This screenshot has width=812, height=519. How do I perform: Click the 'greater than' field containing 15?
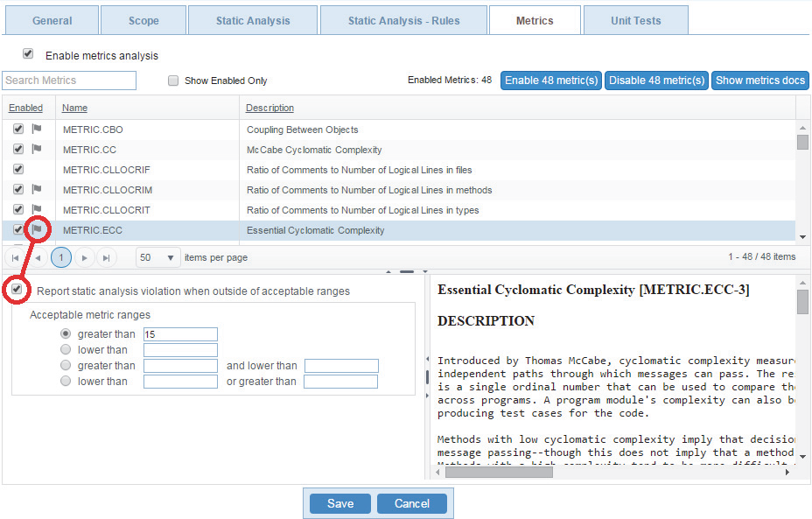pos(180,334)
